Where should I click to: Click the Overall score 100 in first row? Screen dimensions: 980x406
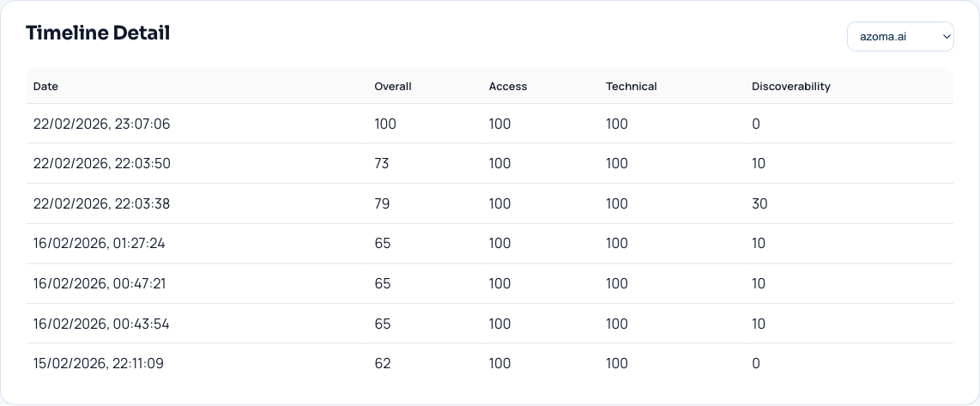[x=385, y=124]
